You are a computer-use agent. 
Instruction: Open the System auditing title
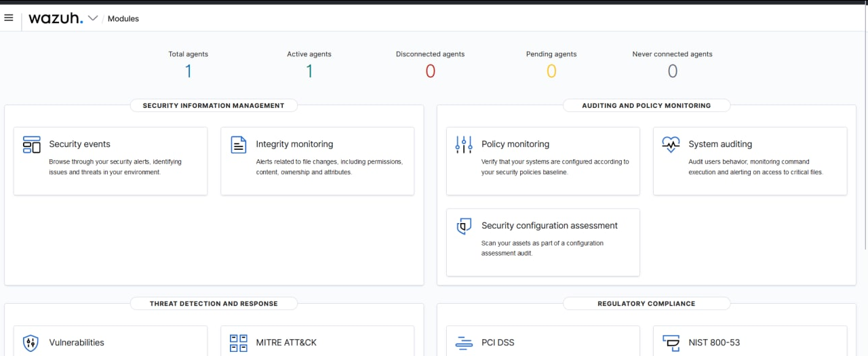[720, 144]
